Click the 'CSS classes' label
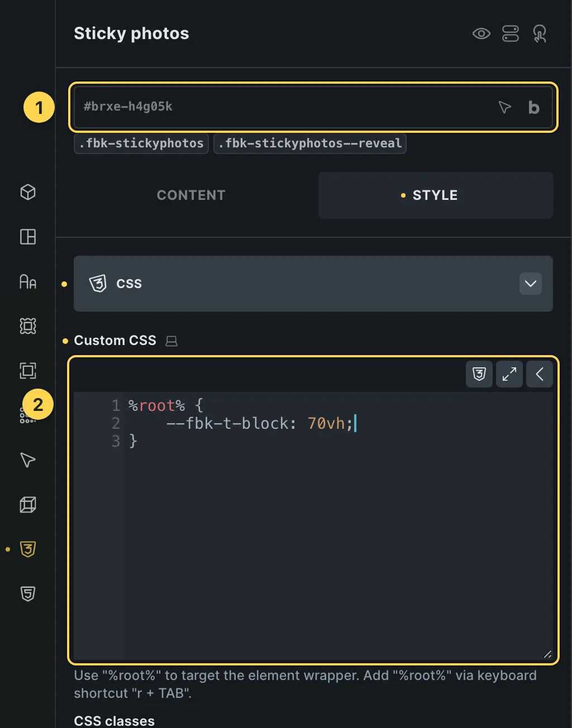The image size is (572, 728). click(x=115, y=721)
